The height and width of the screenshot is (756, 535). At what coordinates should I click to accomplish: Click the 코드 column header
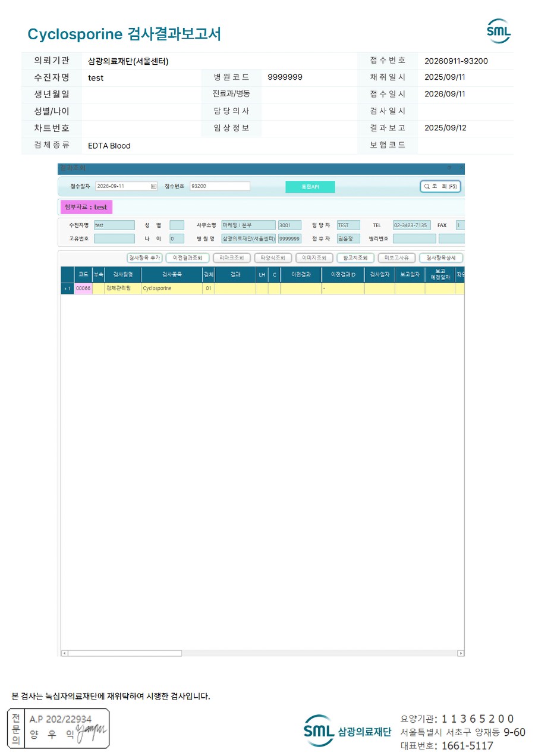(x=83, y=275)
